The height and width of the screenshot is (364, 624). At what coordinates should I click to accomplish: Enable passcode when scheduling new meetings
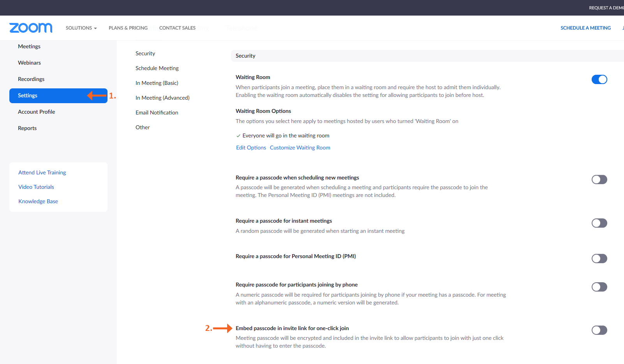click(x=599, y=179)
